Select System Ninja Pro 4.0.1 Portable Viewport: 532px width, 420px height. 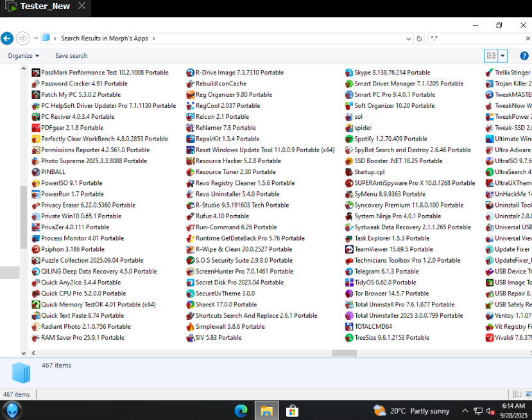tap(393, 216)
